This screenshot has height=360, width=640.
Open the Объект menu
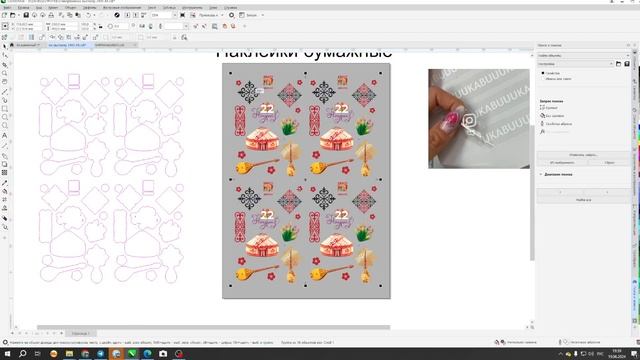pyautogui.click(x=71, y=8)
